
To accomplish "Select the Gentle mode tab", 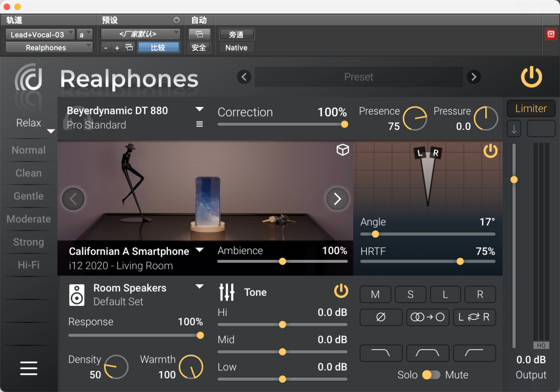I will point(29,196).
